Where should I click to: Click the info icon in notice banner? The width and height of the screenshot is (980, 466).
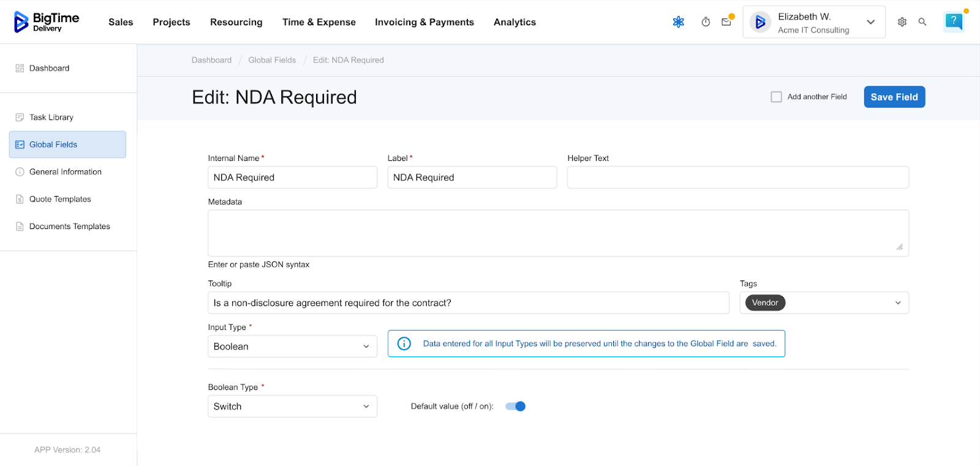point(404,344)
